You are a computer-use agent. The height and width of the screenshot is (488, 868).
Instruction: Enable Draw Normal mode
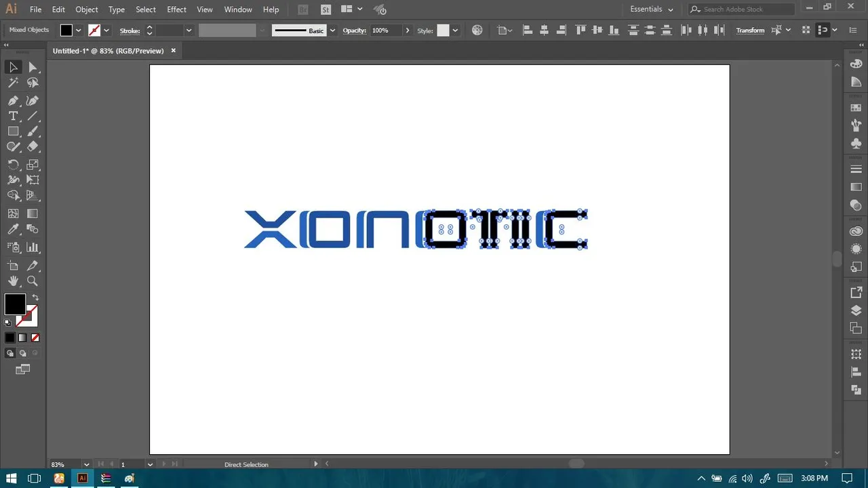tap(10, 353)
